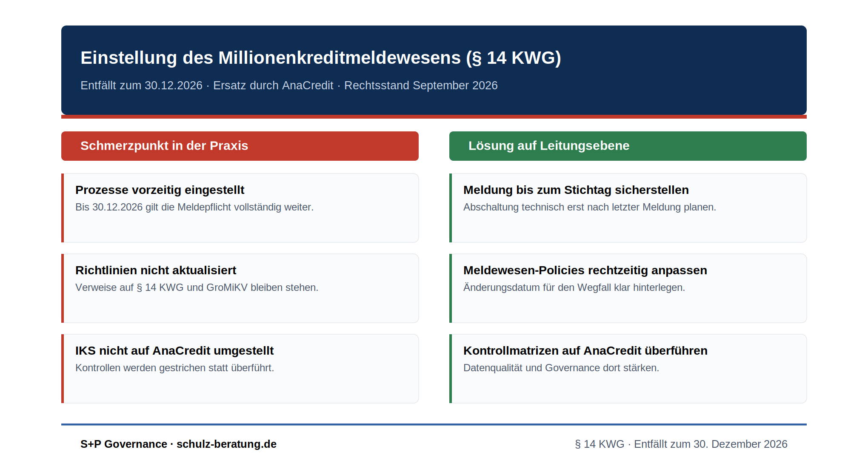
Task: Click footer text '§ 14 KWG · Entfällt zum 30. Dezember 2026'
Action: point(681,444)
